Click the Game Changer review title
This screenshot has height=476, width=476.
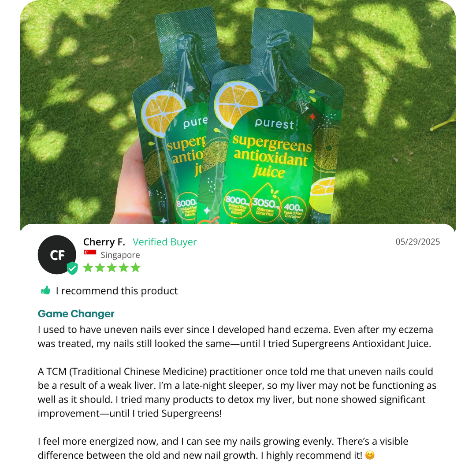76,314
